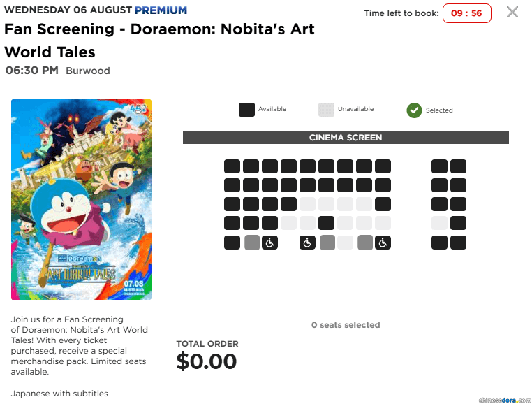Image resolution: width=532 pixels, height=404 pixels.
Task: Close the seat booking dialog
Action: pyautogui.click(x=512, y=12)
